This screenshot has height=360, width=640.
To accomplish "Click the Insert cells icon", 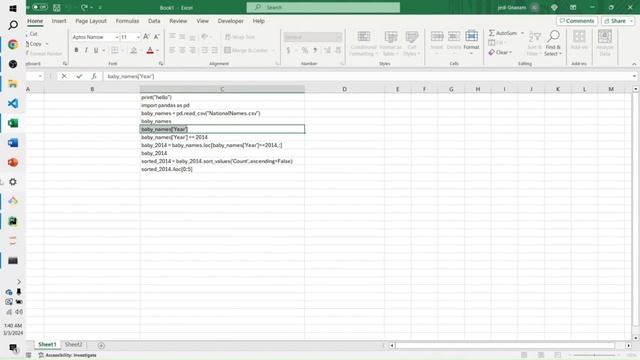I will click(x=437, y=36).
